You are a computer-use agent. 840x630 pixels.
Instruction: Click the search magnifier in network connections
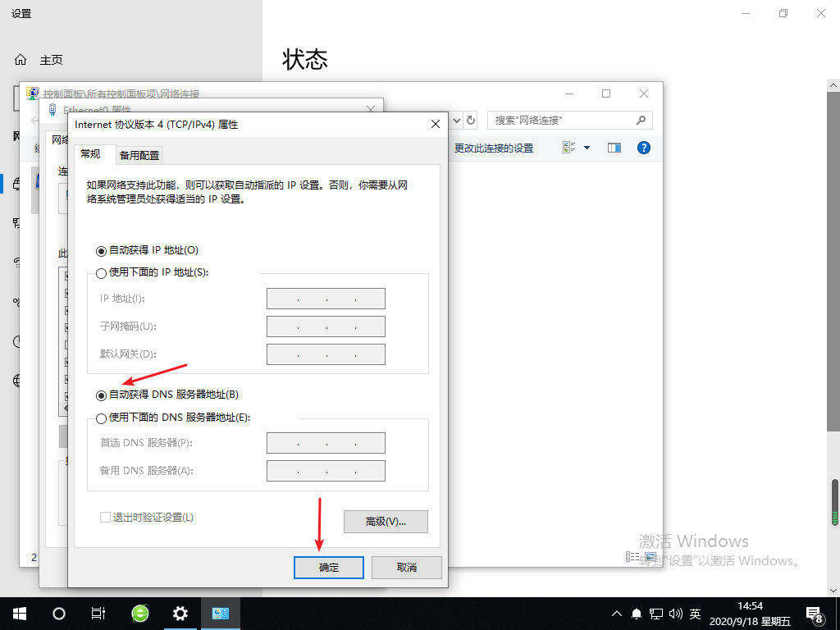641,120
